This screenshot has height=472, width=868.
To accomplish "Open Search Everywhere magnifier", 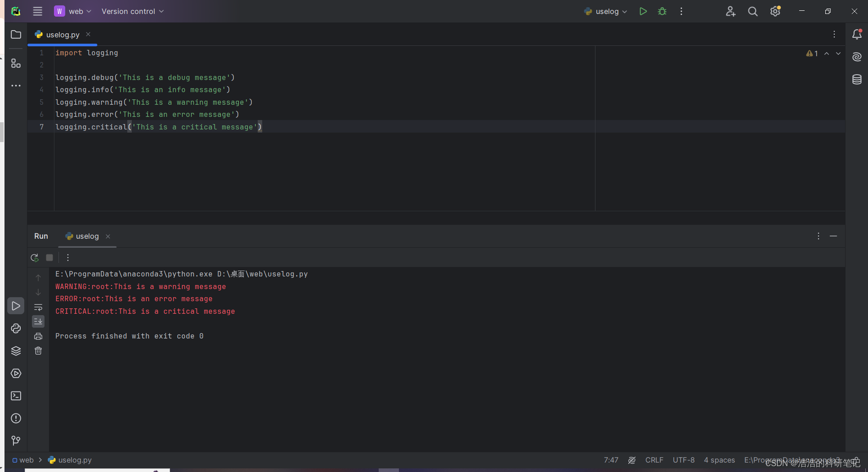I will (753, 11).
